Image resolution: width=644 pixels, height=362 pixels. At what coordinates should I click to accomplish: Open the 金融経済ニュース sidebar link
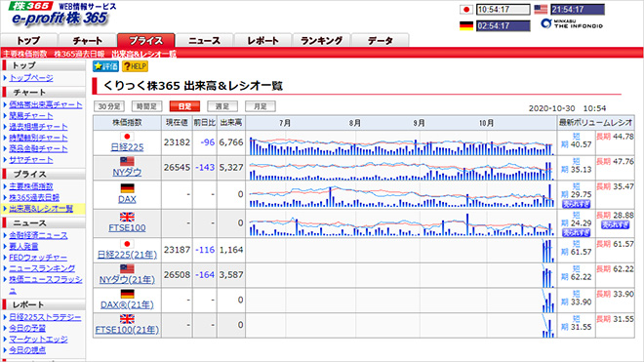38,235
